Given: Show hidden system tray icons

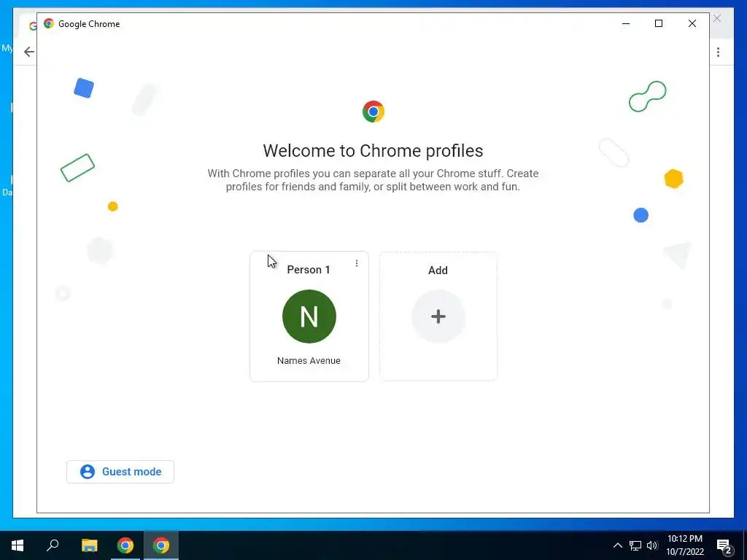Looking at the screenshot, I should (617, 545).
